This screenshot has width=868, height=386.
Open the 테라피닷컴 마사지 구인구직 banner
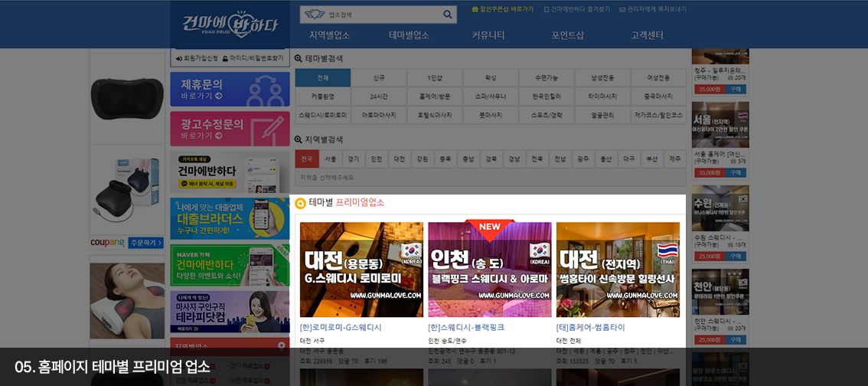(x=230, y=312)
